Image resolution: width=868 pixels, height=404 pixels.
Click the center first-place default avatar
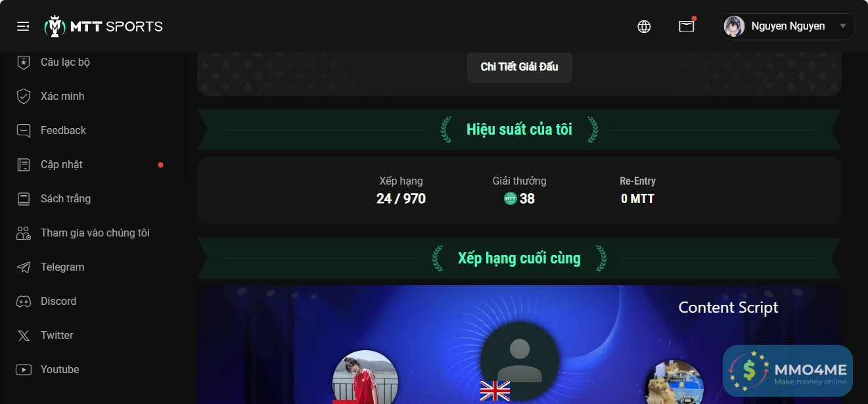pyautogui.click(x=520, y=361)
